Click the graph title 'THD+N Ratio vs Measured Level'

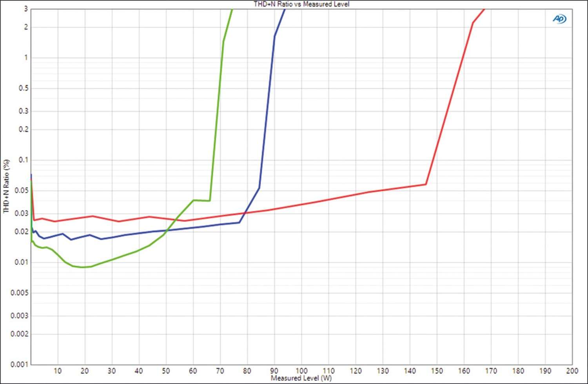(x=301, y=4)
